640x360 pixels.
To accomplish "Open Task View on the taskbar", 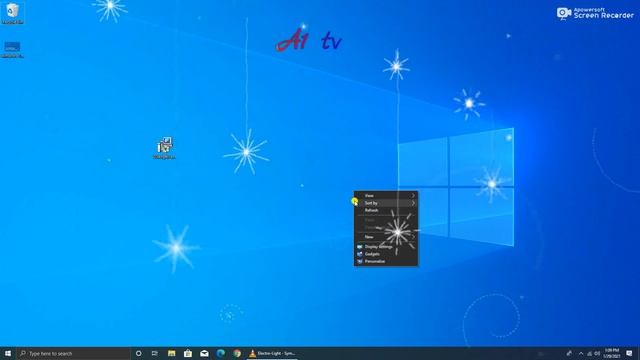I will tap(155, 353).
